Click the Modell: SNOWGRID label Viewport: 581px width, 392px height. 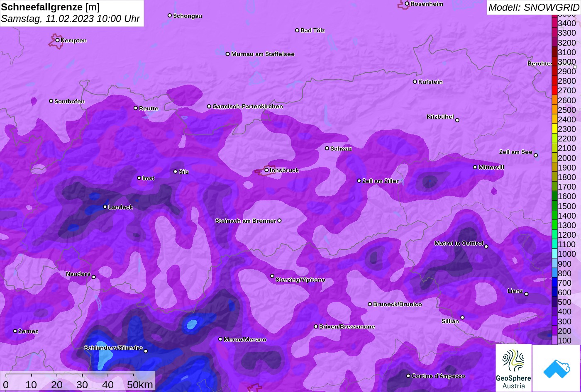pyautogui.click(x=534, y=7)
